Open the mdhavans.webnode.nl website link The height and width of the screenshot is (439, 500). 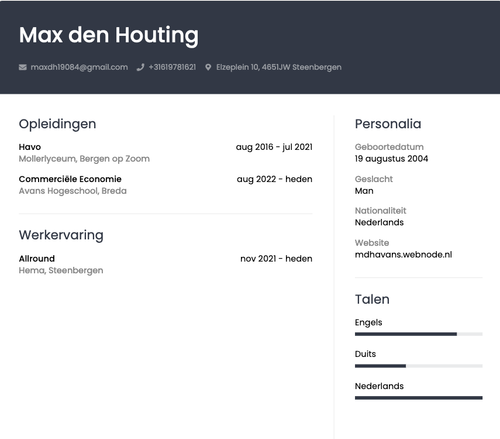coord(403,255)
